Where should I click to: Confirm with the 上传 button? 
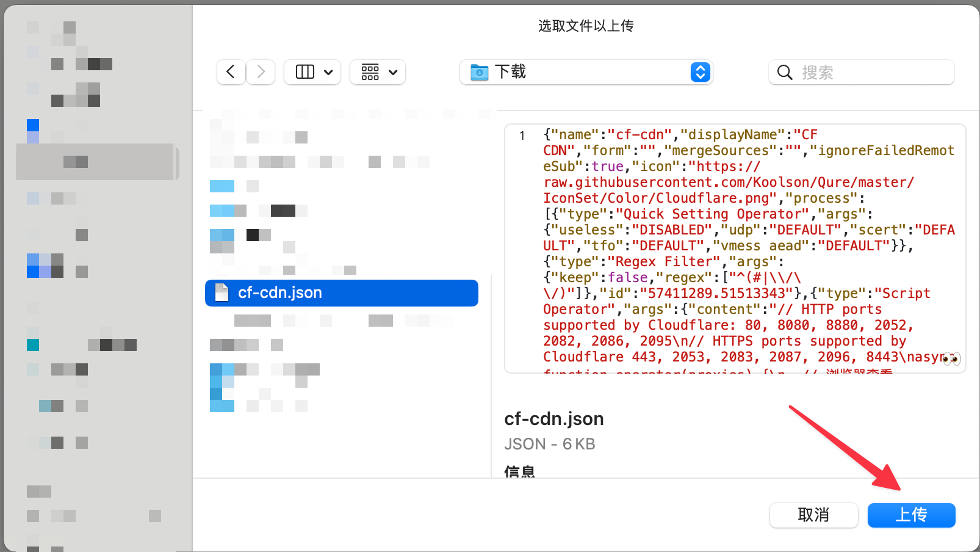[912, 515]
